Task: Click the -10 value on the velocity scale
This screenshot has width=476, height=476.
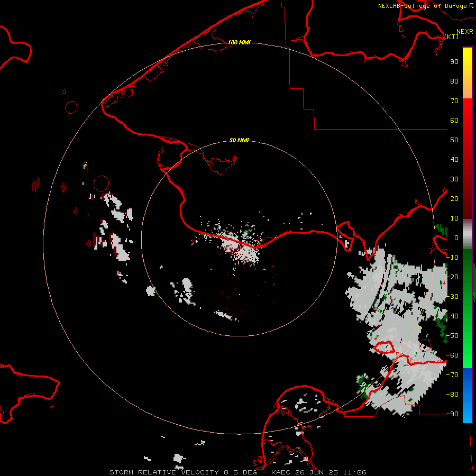Action: pyautogui.click(x=452, y=258)
